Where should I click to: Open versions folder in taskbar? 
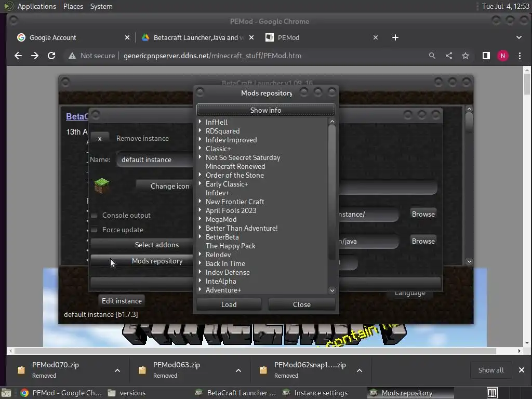click(127, 393)
